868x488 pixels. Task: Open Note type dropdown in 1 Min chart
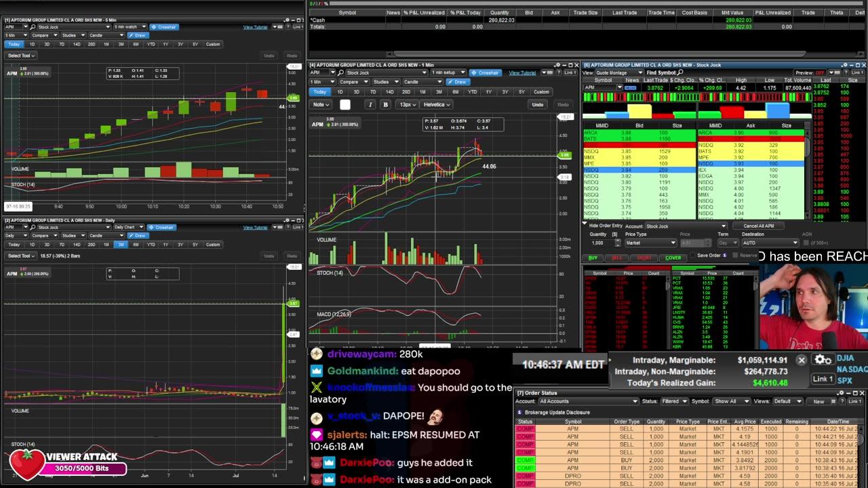(321, 104)
